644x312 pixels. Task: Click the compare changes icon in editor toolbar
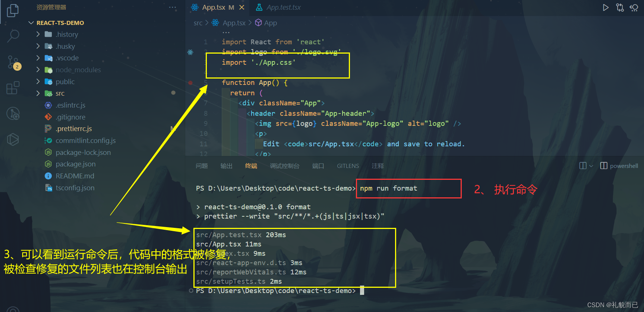coord(620,7)
